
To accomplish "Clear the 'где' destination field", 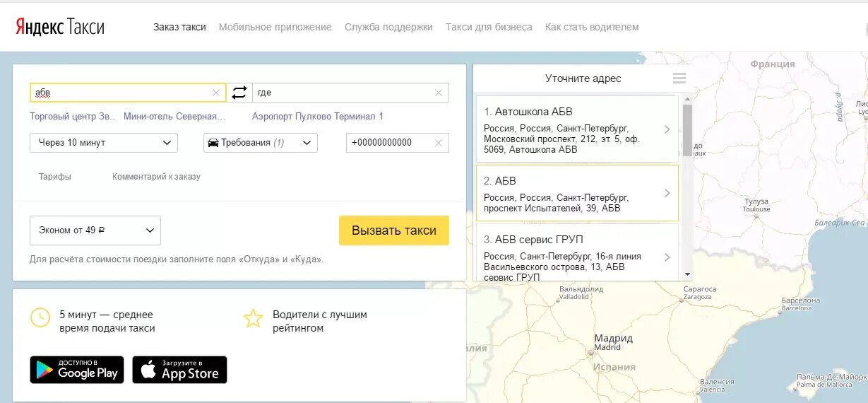I will click(439, 93).
